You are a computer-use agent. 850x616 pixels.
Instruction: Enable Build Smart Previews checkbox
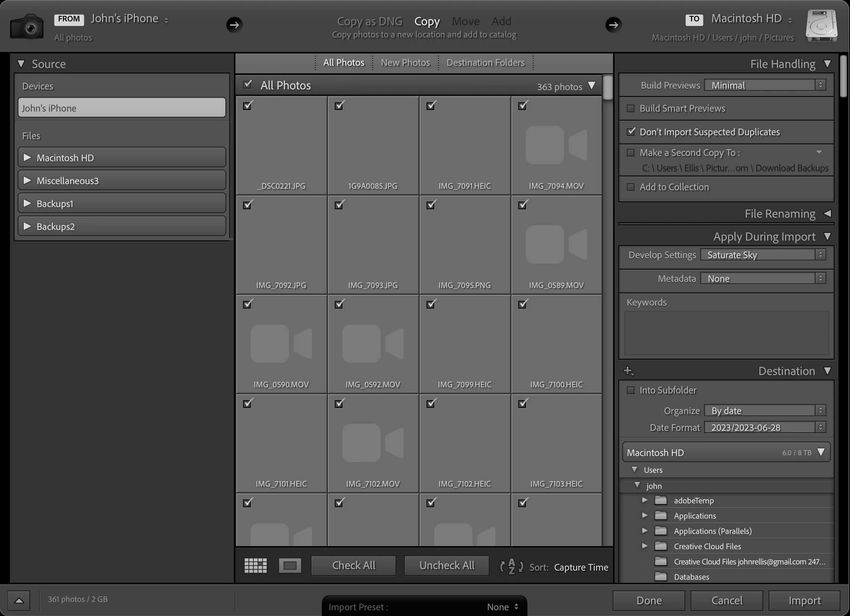tap(631, 108)
